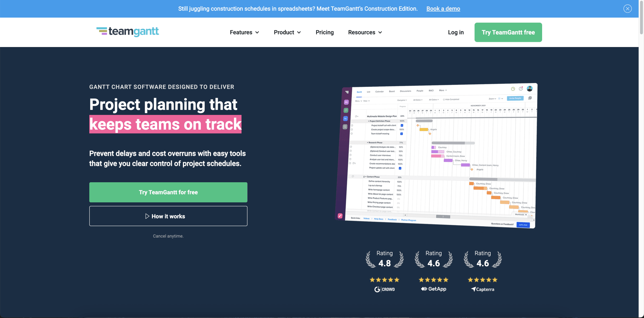The height and width of the screenshot is (318, 644).
Task: Click the Log in link
Action: tap(456, 32)
